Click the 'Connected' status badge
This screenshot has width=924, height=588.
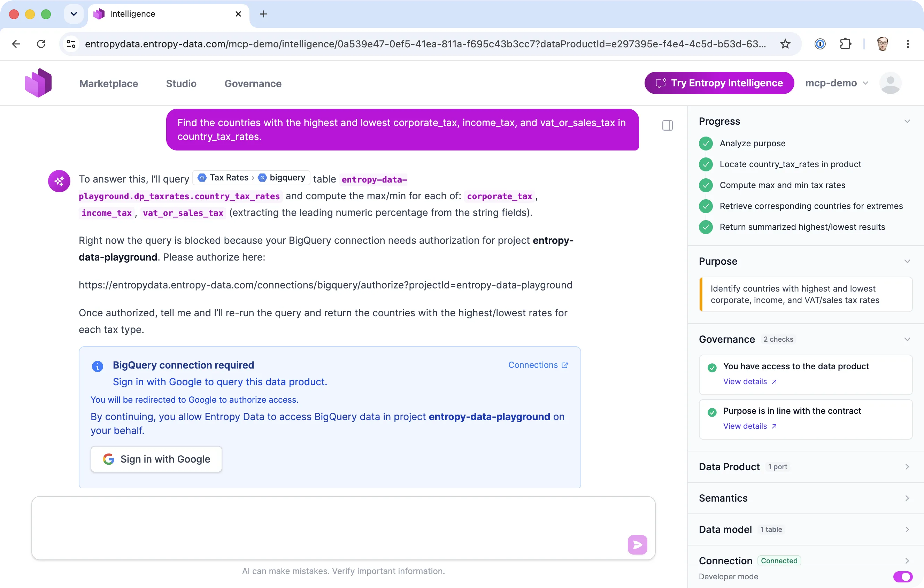[x=779, y=561]
